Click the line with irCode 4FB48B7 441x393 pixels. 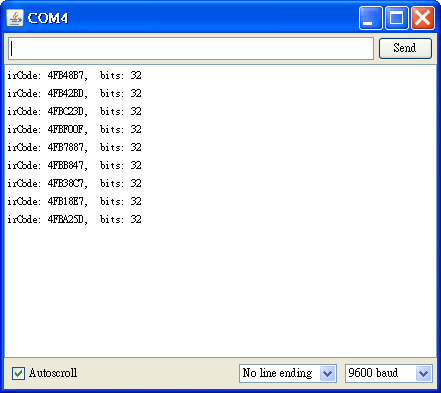pos(74,75)
